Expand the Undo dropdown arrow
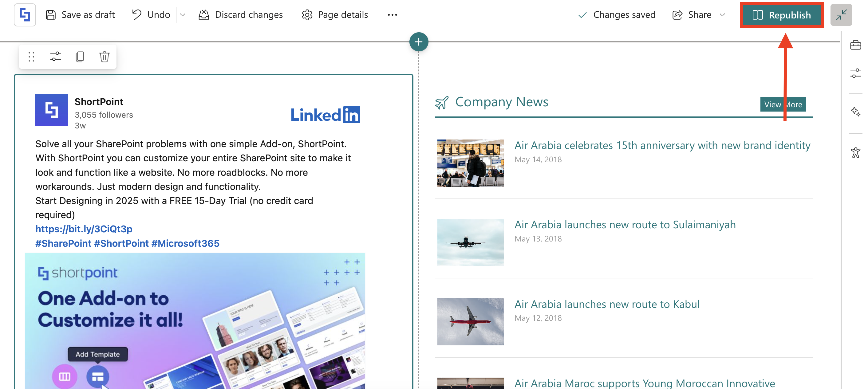This screenshot has width=868, height=389. coord(183,15)
